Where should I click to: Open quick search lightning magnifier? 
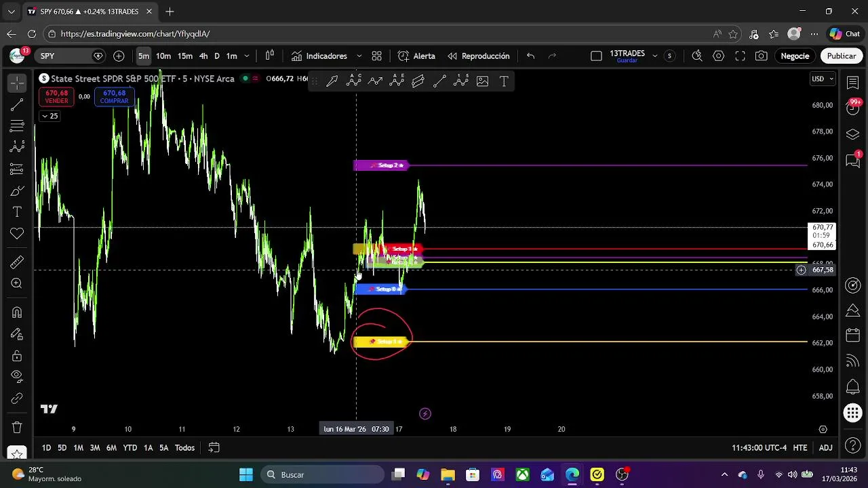(697, 56)
